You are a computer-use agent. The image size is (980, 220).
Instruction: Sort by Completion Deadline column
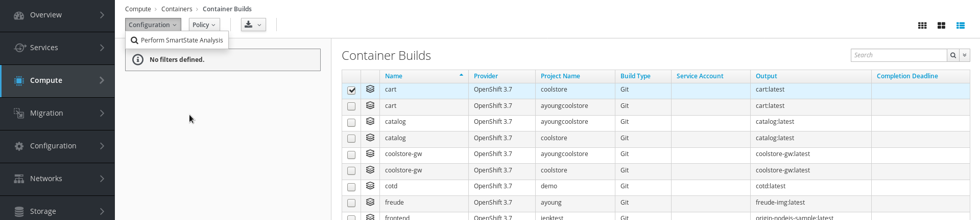907,76
